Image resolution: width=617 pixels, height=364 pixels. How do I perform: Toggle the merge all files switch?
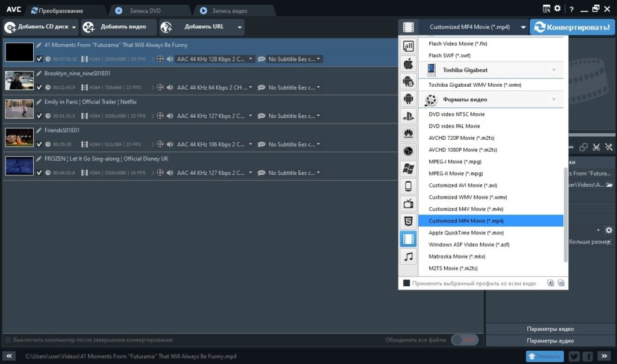[x=465, y=340]
